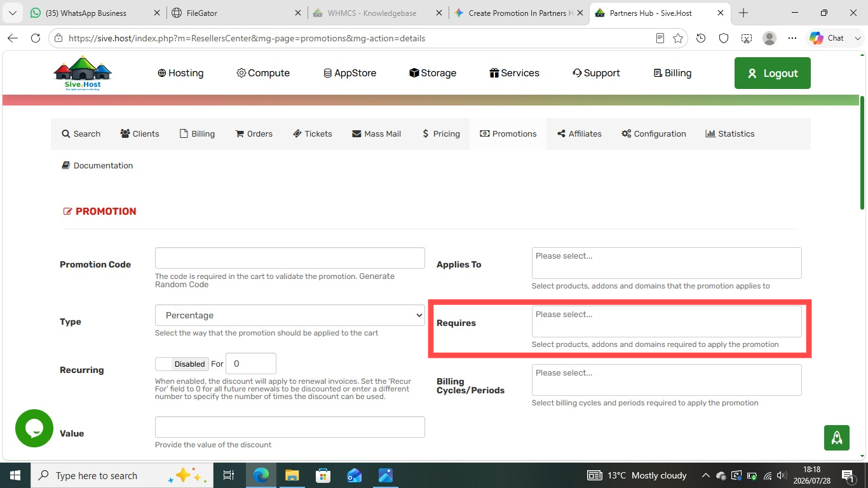
Task: Click the Promotion Code input field
Action: (x=290, y=258)
